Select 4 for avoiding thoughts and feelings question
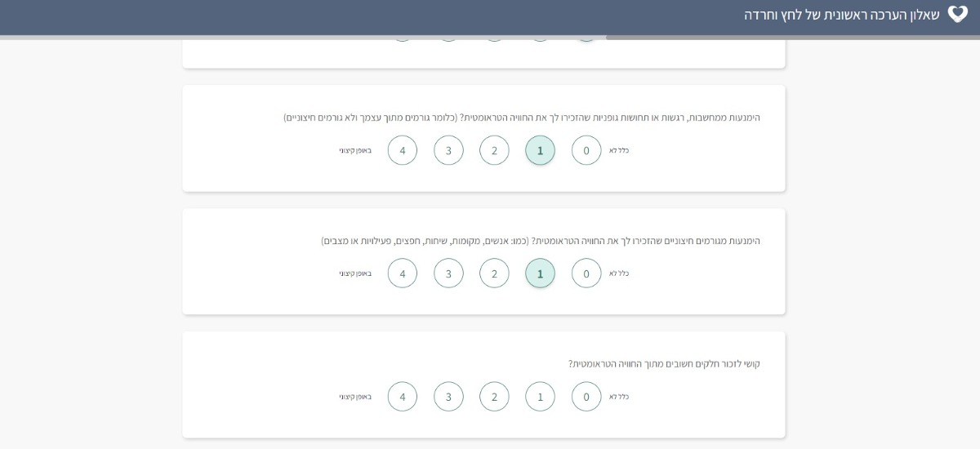This screenshot has width=980, height=449. pos(403,150)
